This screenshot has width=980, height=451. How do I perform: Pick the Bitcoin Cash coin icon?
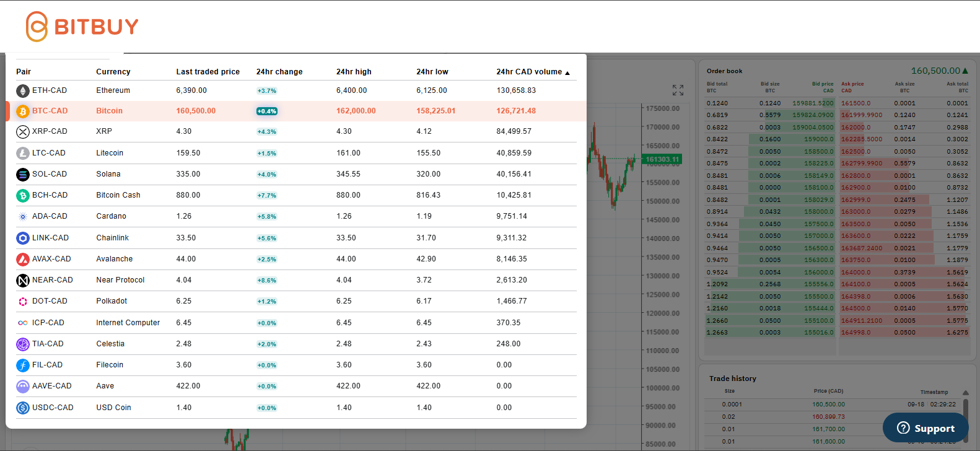tap(23, 196)
